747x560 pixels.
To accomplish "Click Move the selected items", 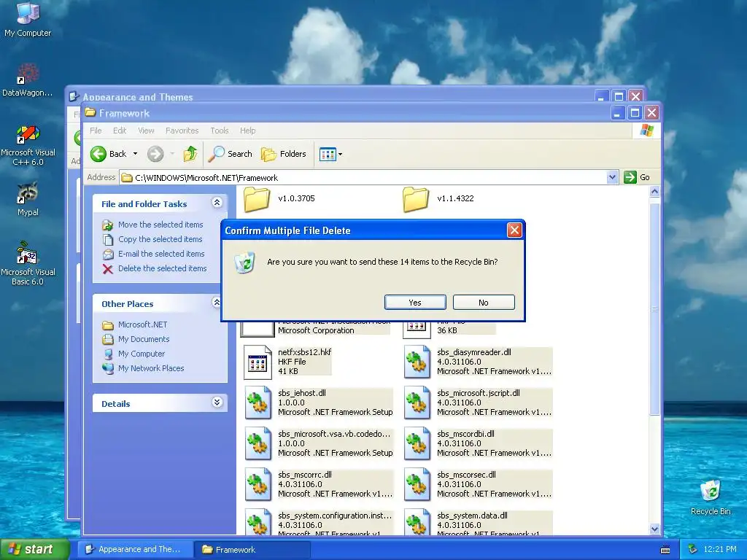I will [x=160, y=225].
